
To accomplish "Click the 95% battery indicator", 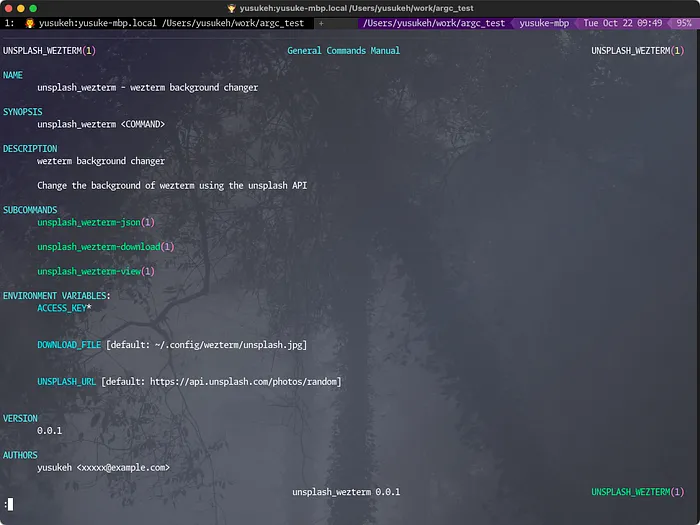I will [x=683, y=23].
